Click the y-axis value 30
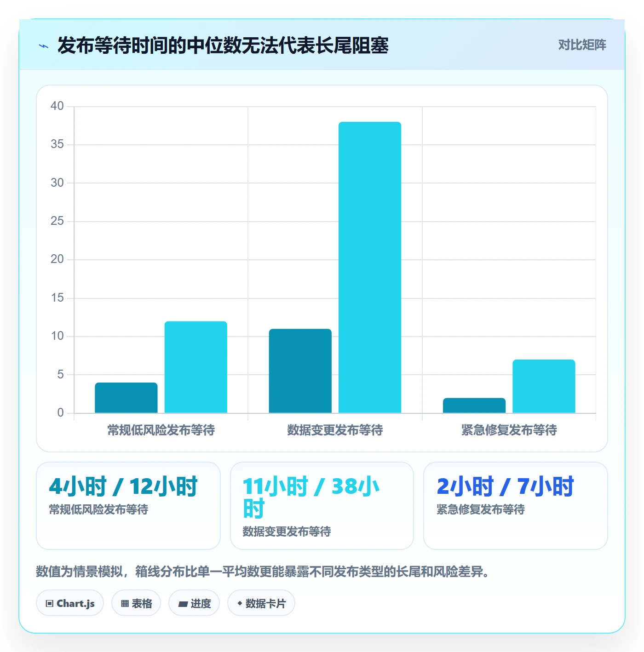Image resolution: width=644 pixels, height=652 pixels. coord(57,183)
